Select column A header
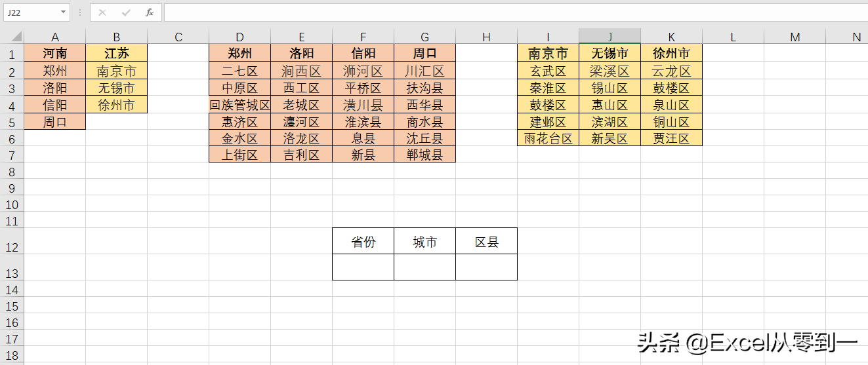The height and width of the screenshot is (365, 868). point(55,37)
